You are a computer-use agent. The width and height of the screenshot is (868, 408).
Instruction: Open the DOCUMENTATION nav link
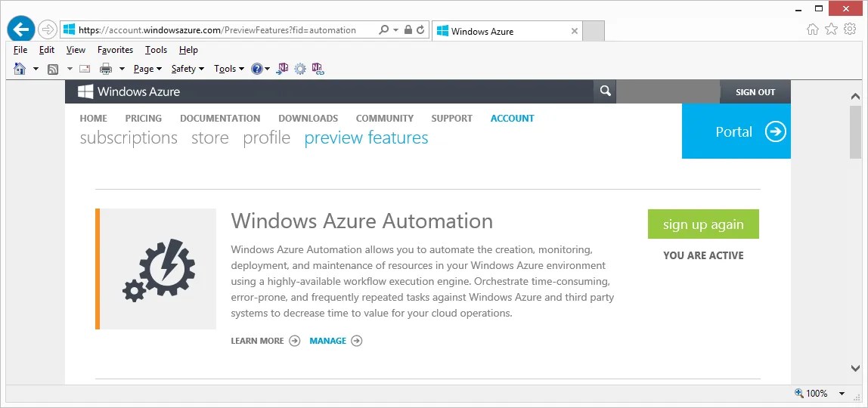pyautogui.click(x=220, y=119)
